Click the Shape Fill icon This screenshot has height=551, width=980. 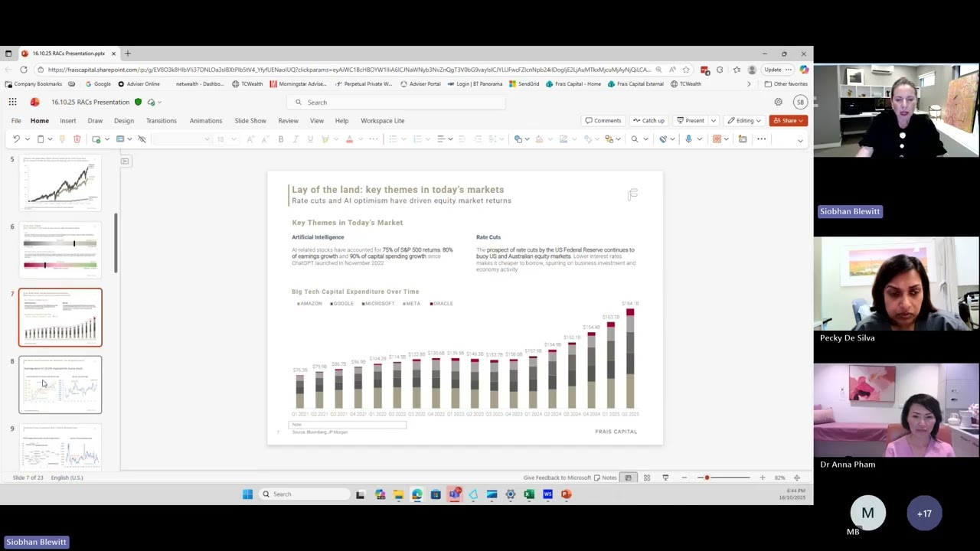[x=539, y=139]
